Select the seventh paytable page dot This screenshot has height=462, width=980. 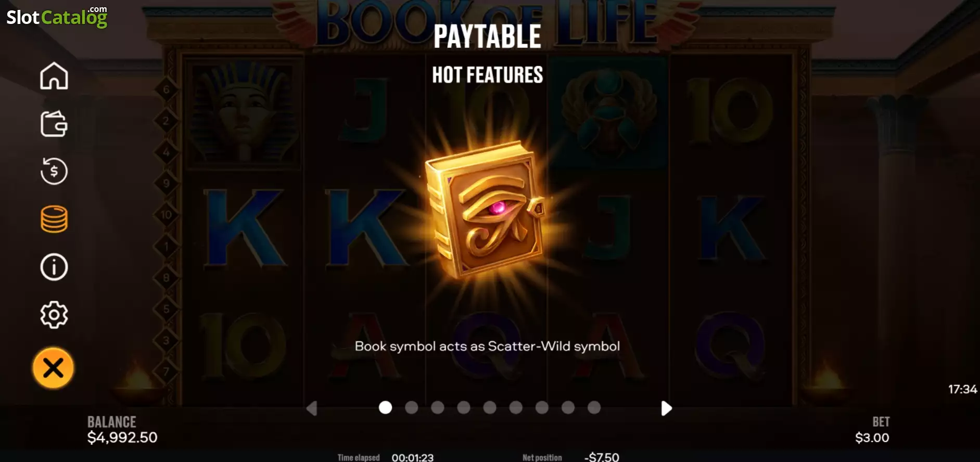click(x=542, y=407)
